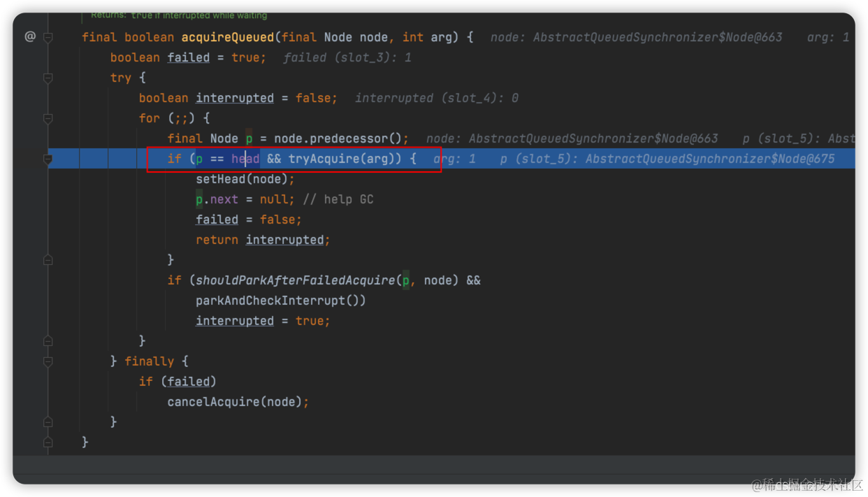Click the 'try' keyword

pyautogui.click(x=121, y=78)
